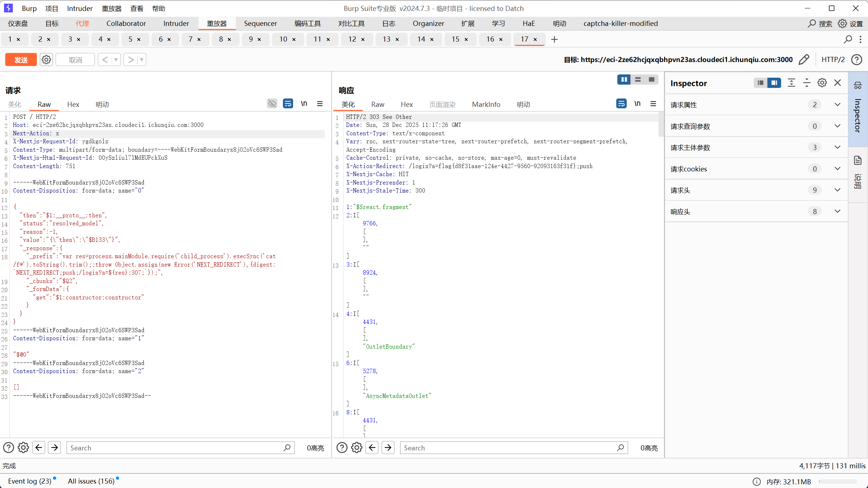Click the edit target pencil icon
The image size is (868, 488).
pos(804,59)
